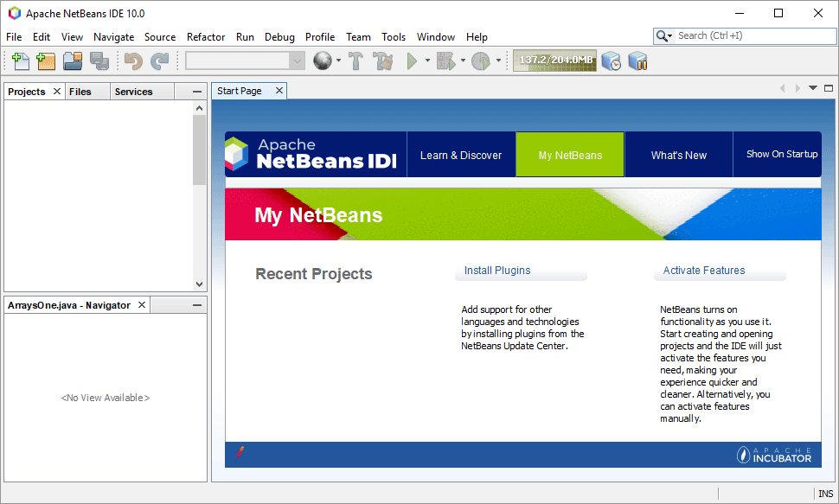
Task: Run the main project
Action: (x=413, y=61)
